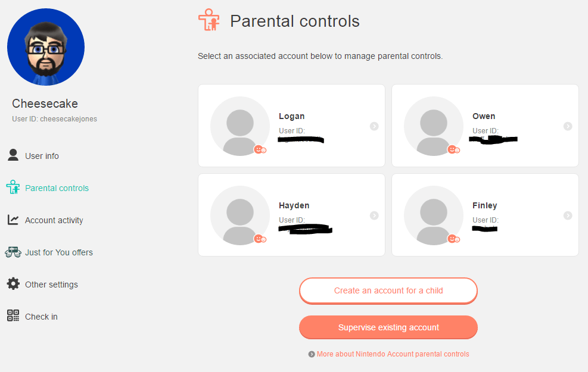Viewport: 588px width, 372px height.
Task: Expand Owen's account with the arrow
Action: coord(568,126)
